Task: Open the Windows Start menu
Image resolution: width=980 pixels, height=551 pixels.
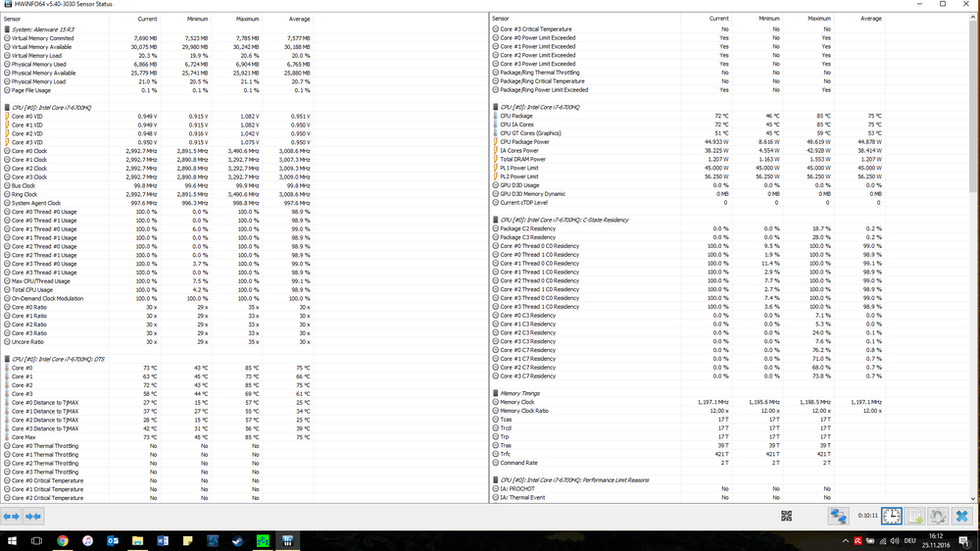Action: [11, 540]
